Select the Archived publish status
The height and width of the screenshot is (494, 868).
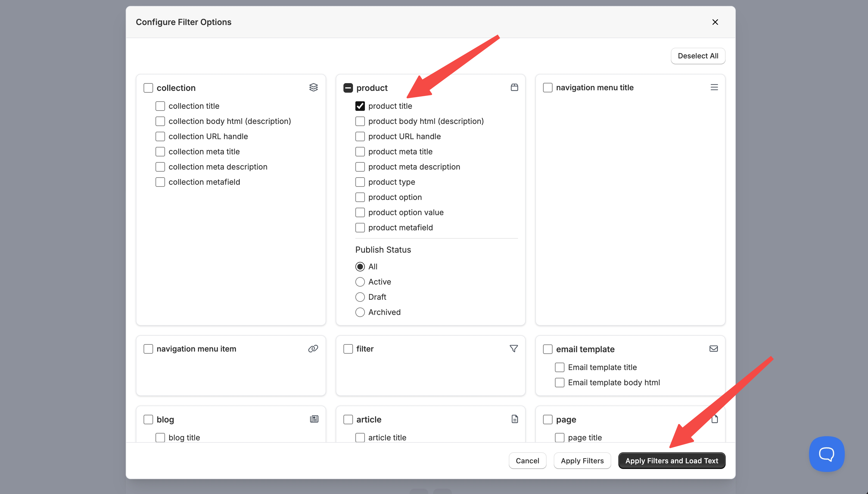(x=360, y=312)
